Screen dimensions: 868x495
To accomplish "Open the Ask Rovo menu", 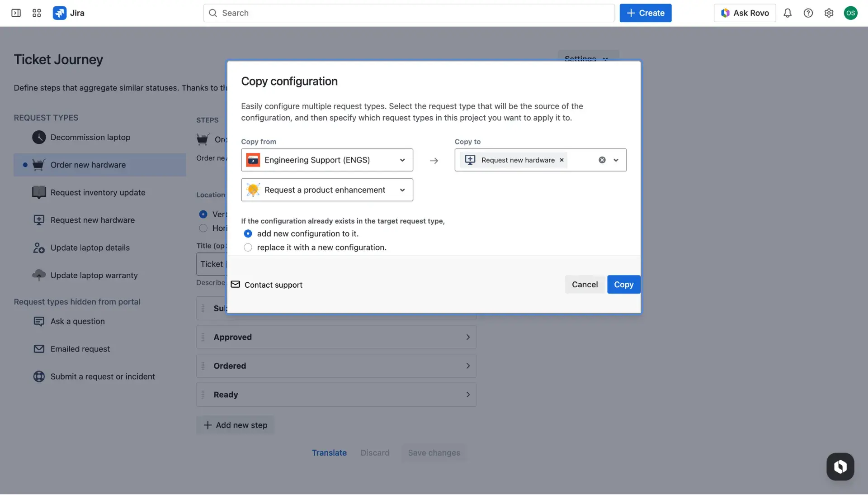I will [x=744, y=13].
